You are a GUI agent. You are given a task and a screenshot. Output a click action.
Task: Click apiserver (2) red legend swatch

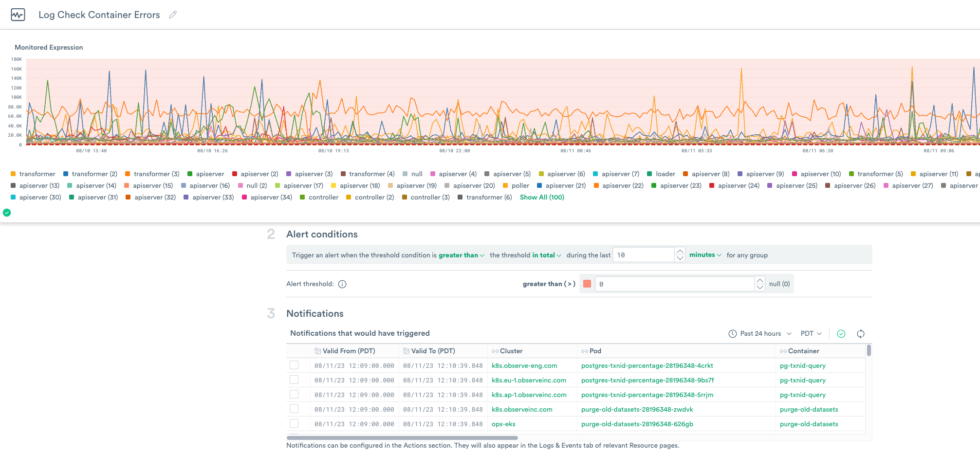[x=235, y=174]
